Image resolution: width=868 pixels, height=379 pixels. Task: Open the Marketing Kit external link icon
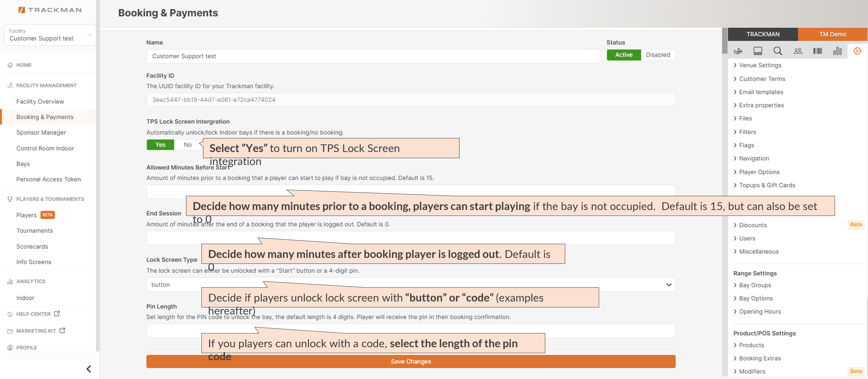(62, 330)
